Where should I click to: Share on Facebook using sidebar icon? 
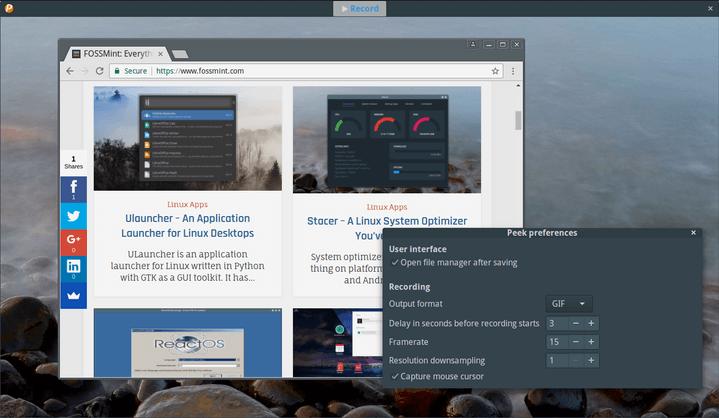click(74, 188)
